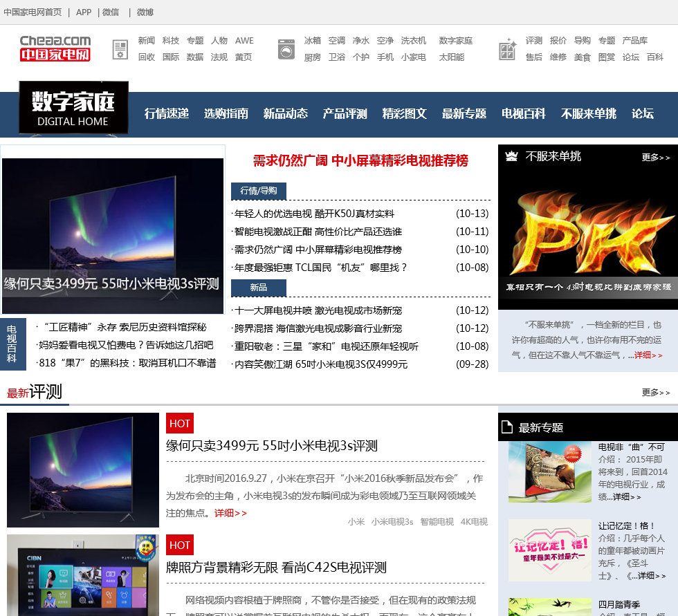Open the APP link in the top bar
Image resolution: width=678 pixels, height=616 pixels.
(x=84, y=12)
